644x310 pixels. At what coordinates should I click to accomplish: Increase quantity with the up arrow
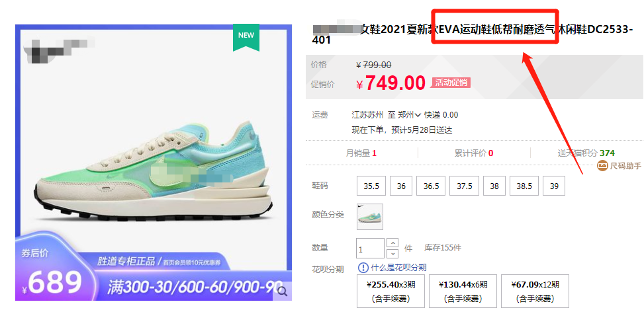coord(392,243)
